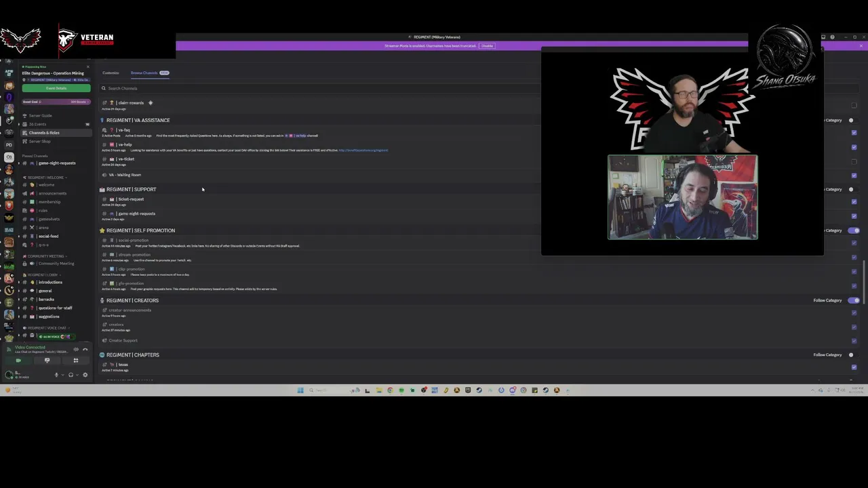Open microphone input options arrow
The height and width of the screenshot is (488, 868).
(x=62, y=375)
